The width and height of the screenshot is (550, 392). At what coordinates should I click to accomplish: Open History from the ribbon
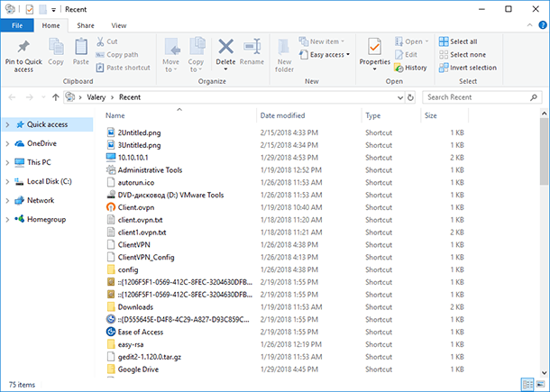[x=411, y=68]
